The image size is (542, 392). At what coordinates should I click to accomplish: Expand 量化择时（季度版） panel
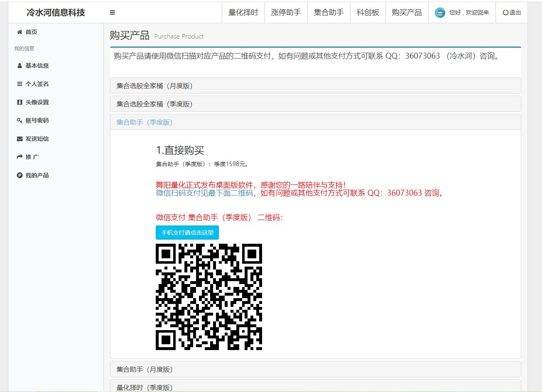(316, 386)
